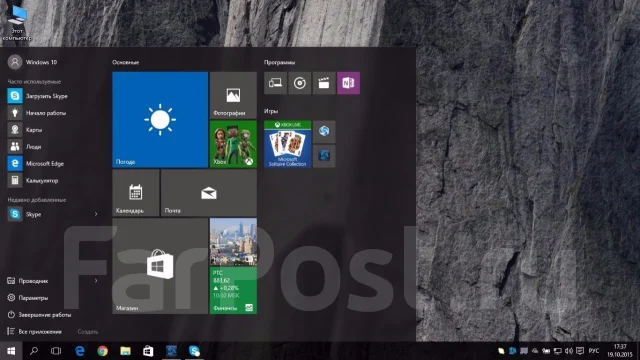Open the Phone Companion devices tile

click(x=275, y=83)
